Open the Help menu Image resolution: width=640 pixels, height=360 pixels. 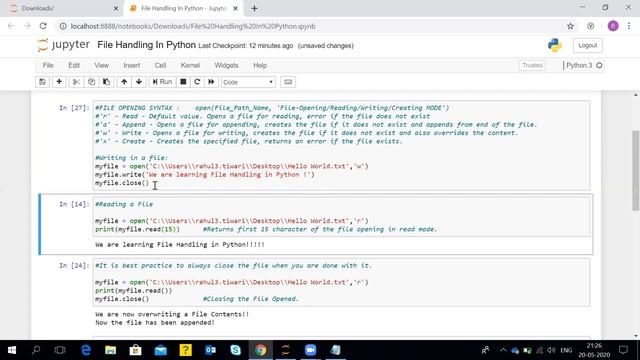[x=260, y=65]
